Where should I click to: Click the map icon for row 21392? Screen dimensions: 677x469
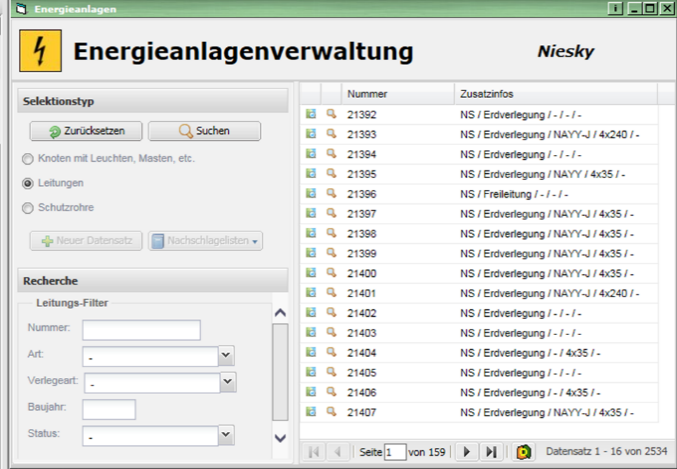click(x=311, y=114)
